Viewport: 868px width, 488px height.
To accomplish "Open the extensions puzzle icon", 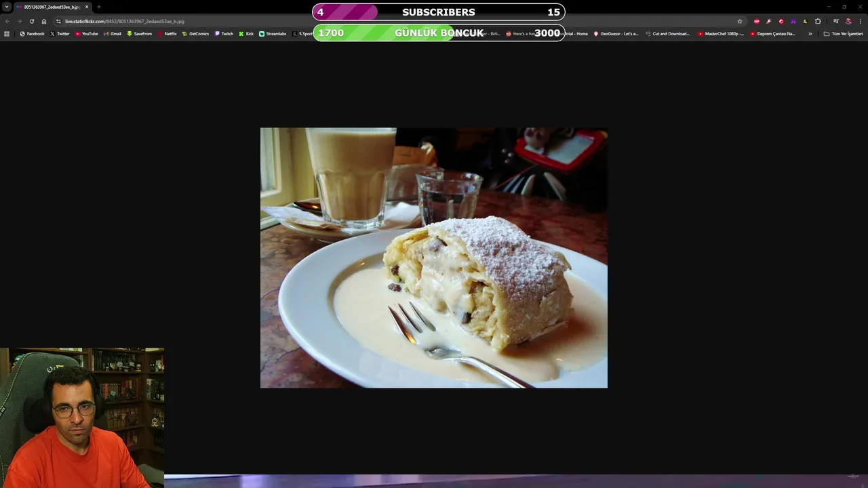I will click(x=818, y=21).
